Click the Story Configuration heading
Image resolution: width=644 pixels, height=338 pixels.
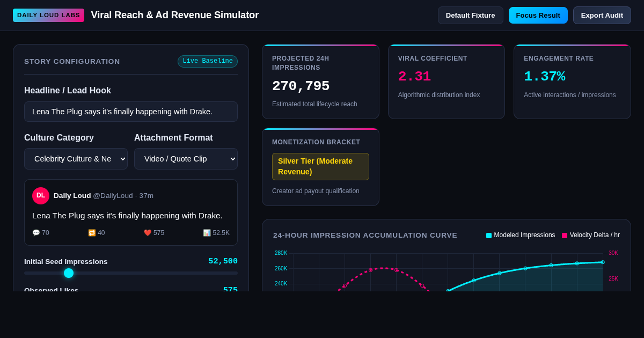(72, 62)
